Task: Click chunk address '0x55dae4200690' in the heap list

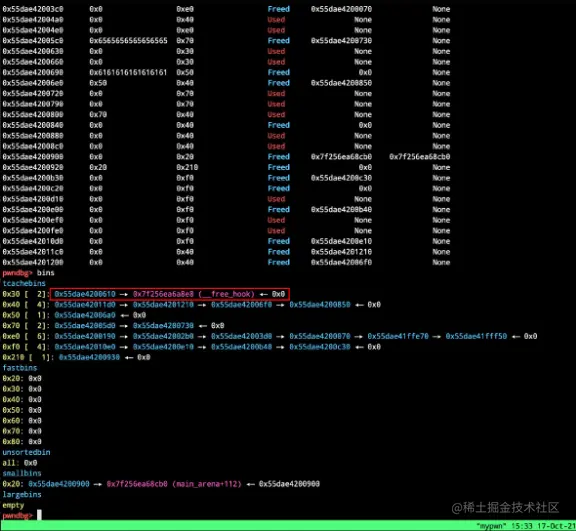Action: (x=33, y=72)
